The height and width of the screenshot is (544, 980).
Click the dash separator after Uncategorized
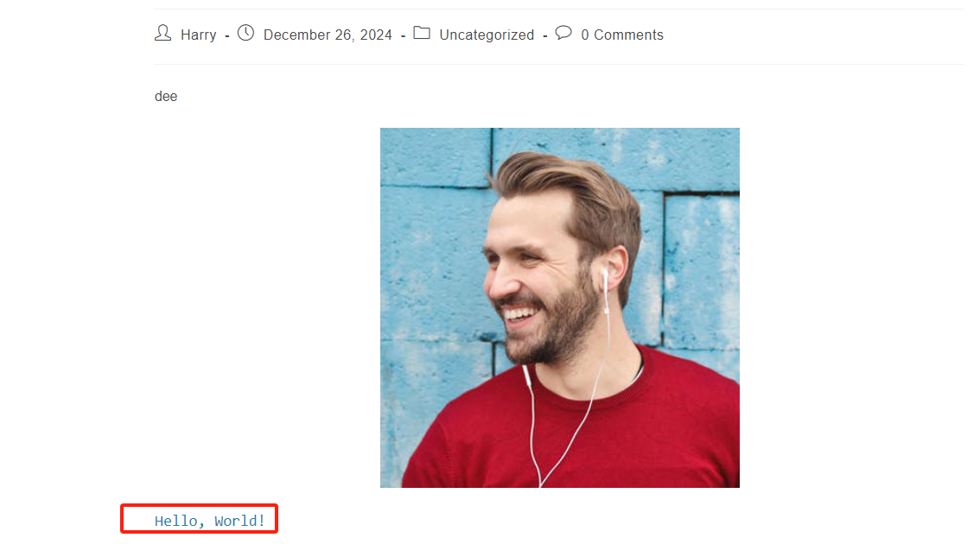coord(544,36)
